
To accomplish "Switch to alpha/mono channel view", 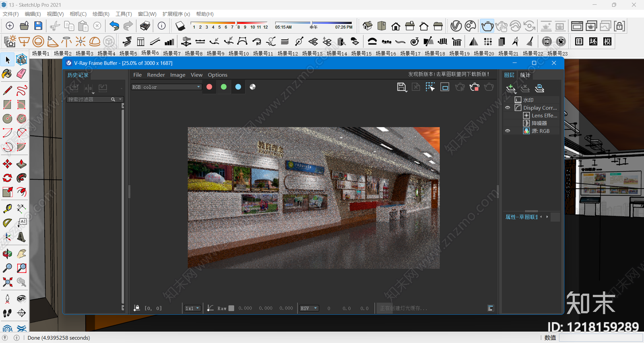I will click(x=253, y=87).
